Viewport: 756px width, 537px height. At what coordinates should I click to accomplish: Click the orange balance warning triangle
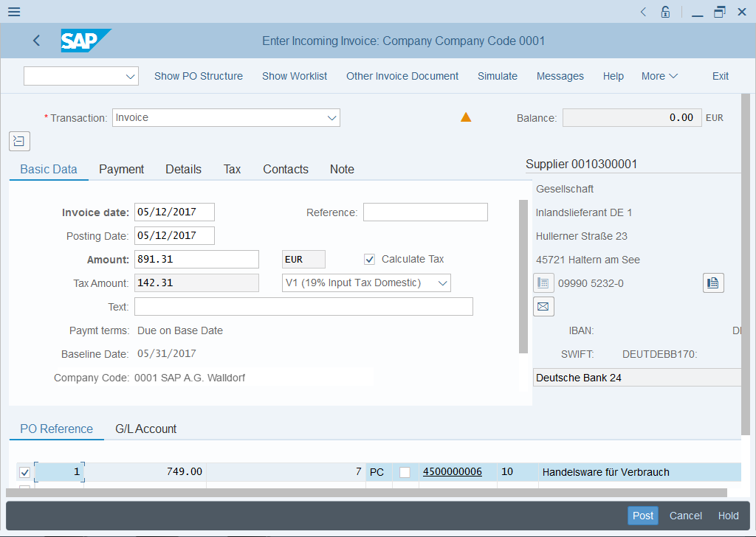(466, 117)
